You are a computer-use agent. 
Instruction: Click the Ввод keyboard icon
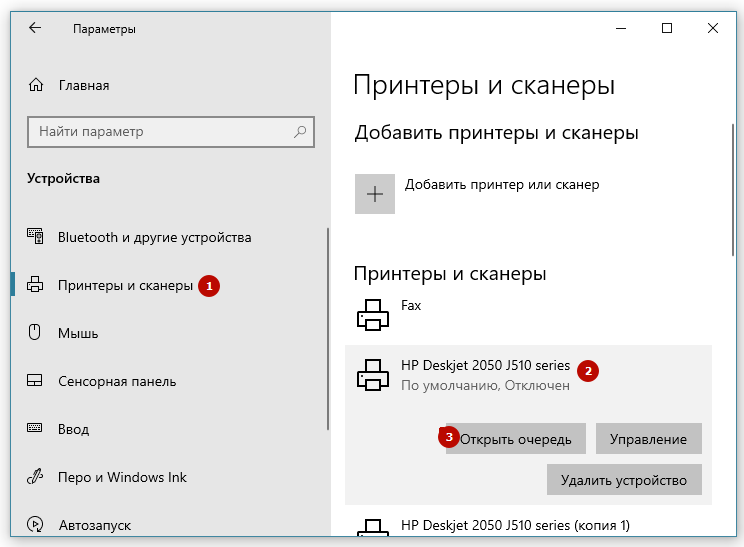(x=36, y=429)
